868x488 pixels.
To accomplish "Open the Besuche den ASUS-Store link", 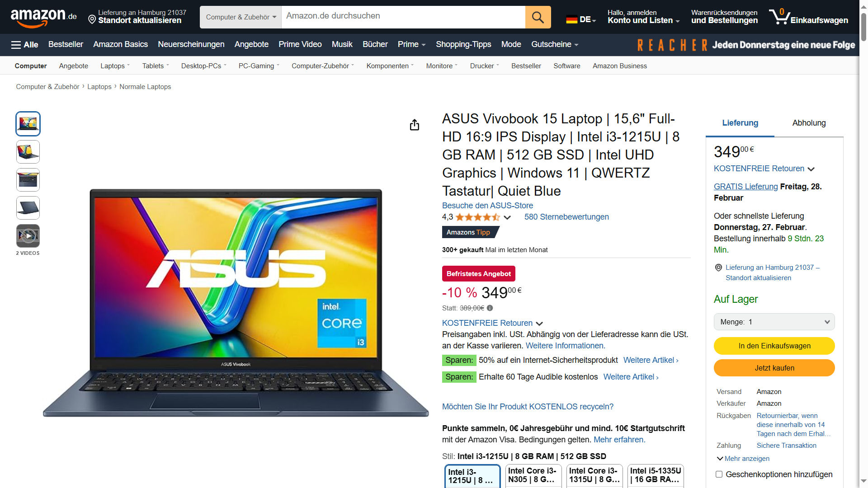I will click(x=487, y=206).
